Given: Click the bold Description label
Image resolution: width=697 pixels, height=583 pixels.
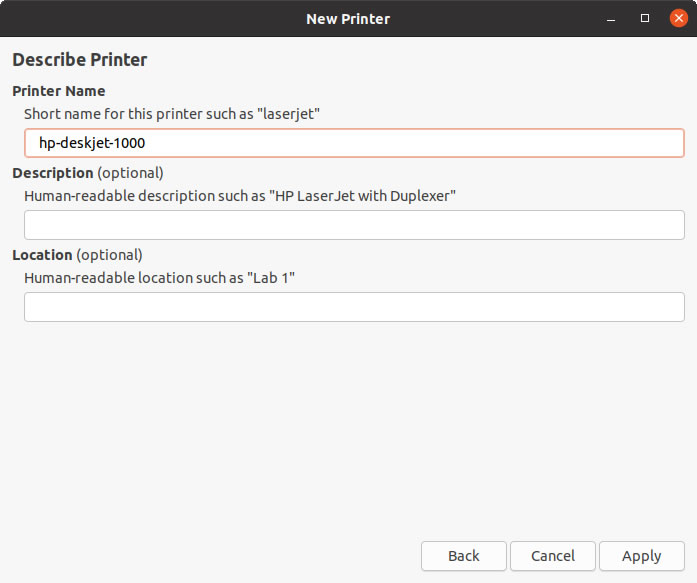Looking at the screenshot, I should pyautogui.click(x=53, y=172).
